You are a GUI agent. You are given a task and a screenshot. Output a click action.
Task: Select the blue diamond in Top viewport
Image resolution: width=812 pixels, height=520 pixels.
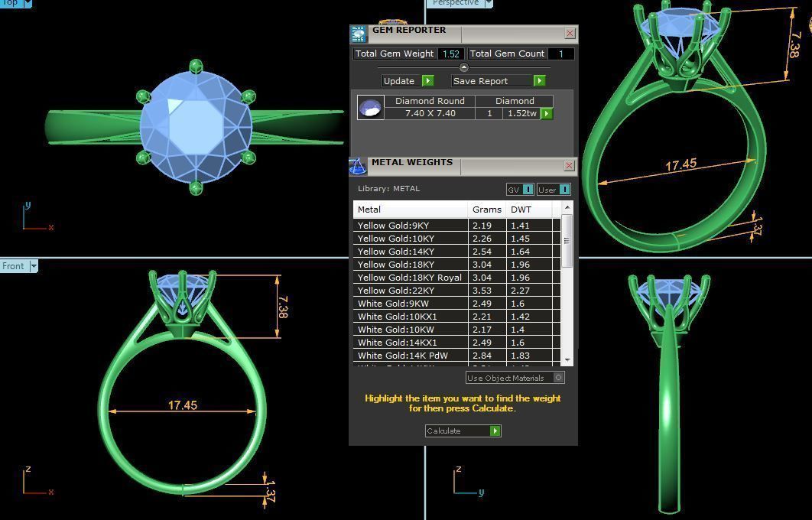[196, 127]
